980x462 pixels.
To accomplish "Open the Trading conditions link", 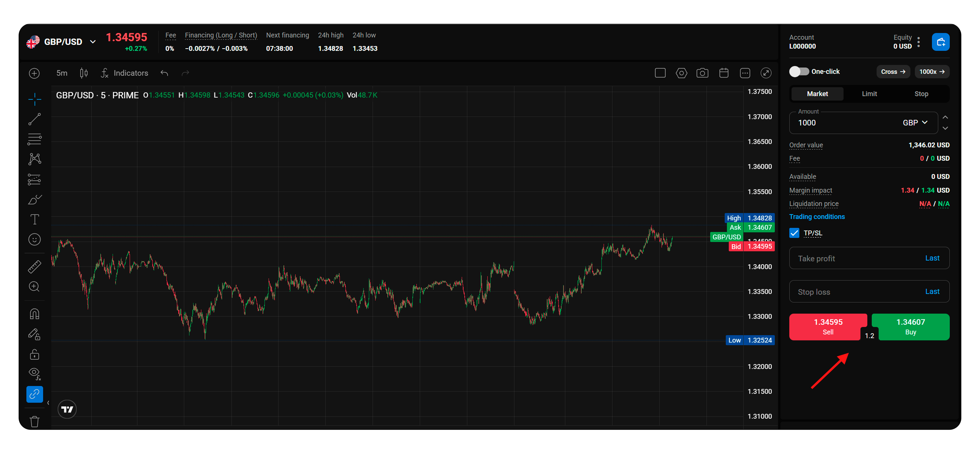I will (x=817, y=216).
